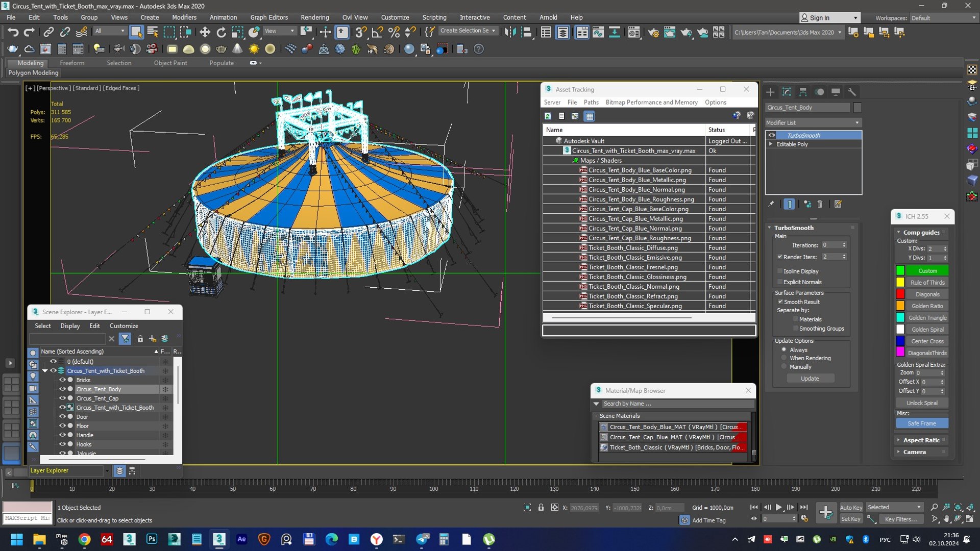Viewport: 980px width, 551px height.
Task: Open Customize menu in Scene Explorer
Action: click(124, 325)
